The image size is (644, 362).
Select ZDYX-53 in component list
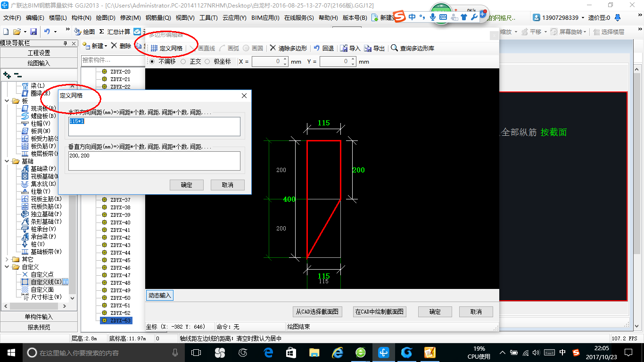[120, 321]
